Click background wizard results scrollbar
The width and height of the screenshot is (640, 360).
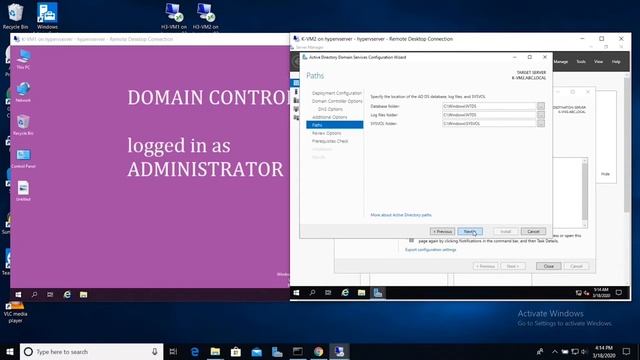click(x=585, y=193)
